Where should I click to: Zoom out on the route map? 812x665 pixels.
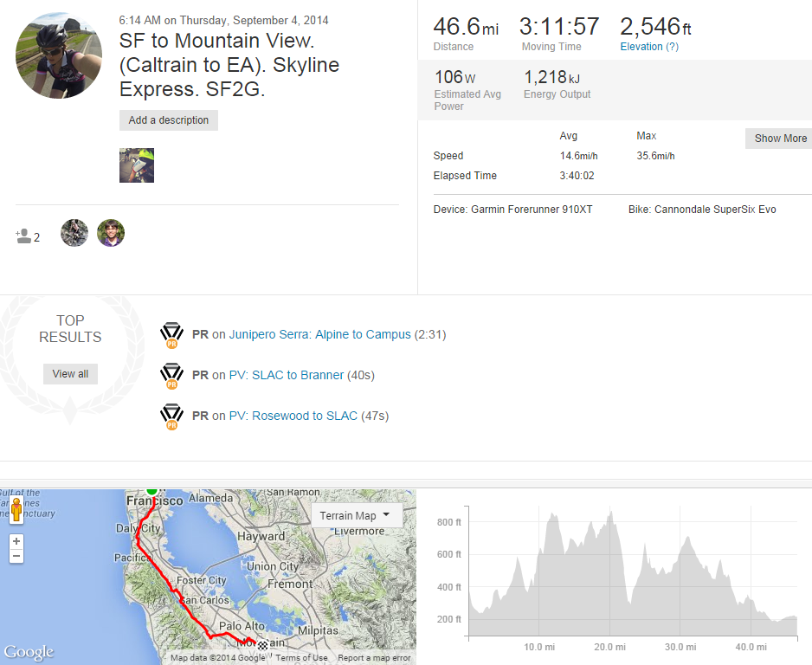16,557
